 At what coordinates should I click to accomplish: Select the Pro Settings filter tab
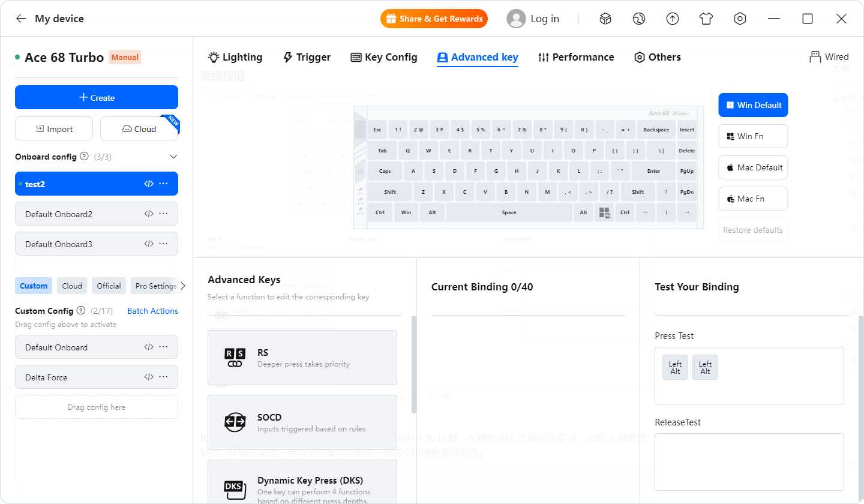coord(154,286)
